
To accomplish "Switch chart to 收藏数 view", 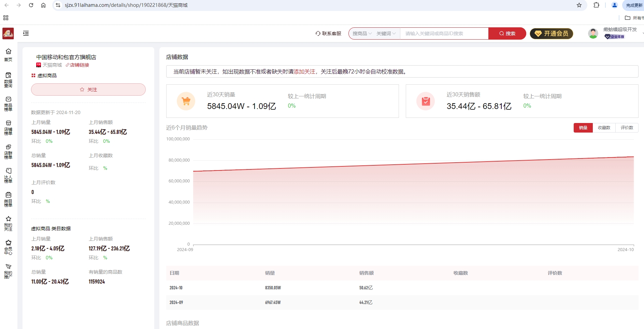I will pyautogui.click(x=604, y=128).
